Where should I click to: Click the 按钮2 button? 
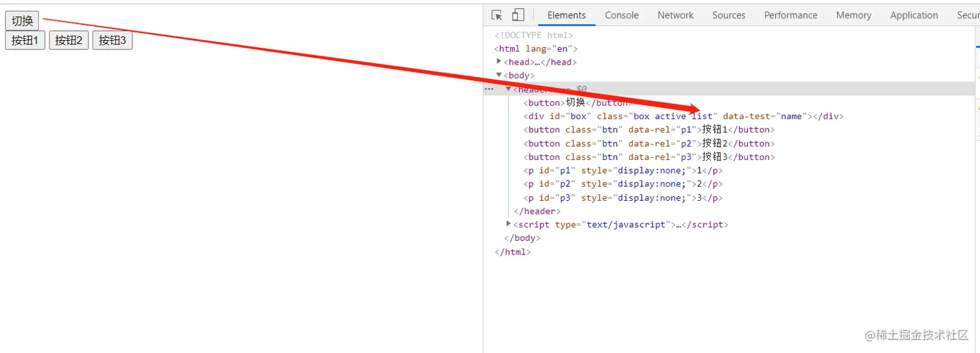(x=69, y=40)
